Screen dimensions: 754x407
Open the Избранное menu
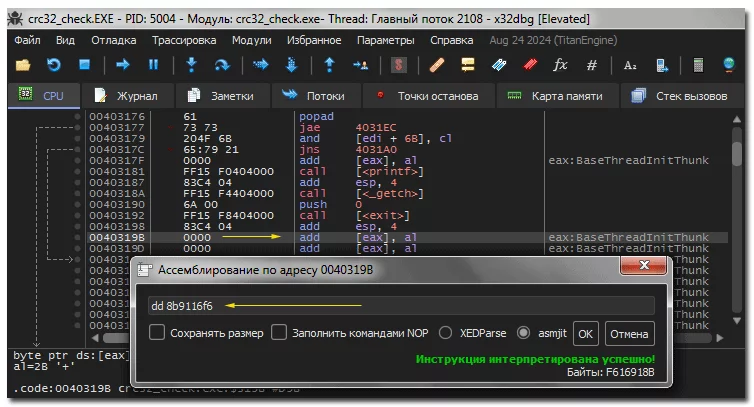click(x=314, y=40)
